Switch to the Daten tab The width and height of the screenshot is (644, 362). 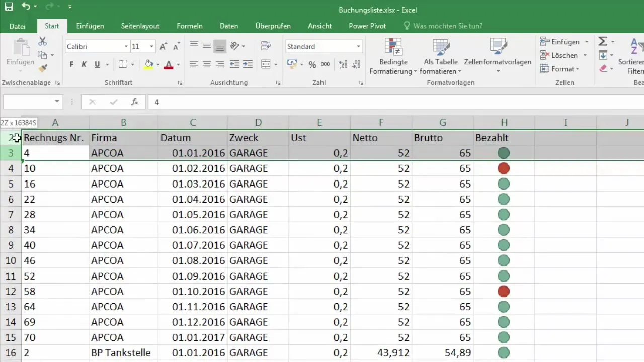pos(229,26)
